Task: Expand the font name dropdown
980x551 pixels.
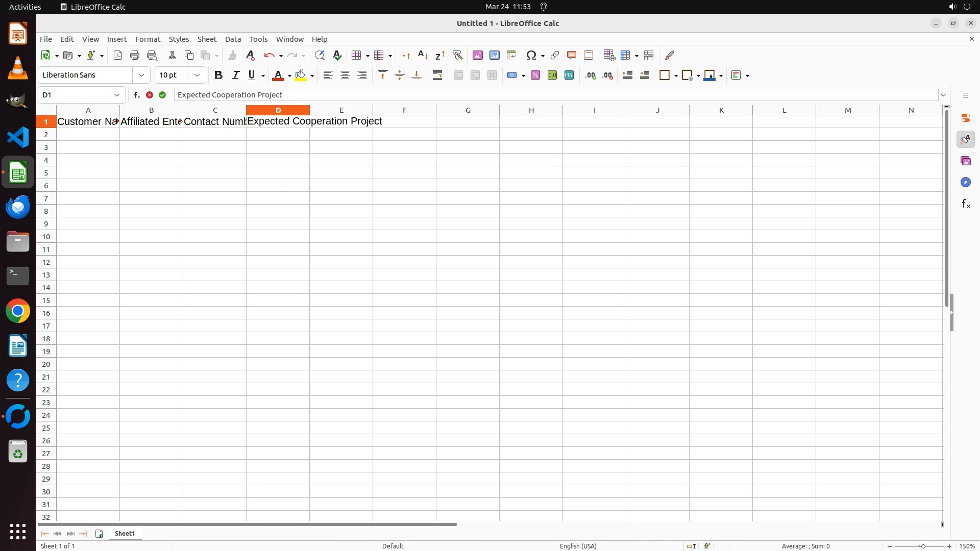Action: 141,75
